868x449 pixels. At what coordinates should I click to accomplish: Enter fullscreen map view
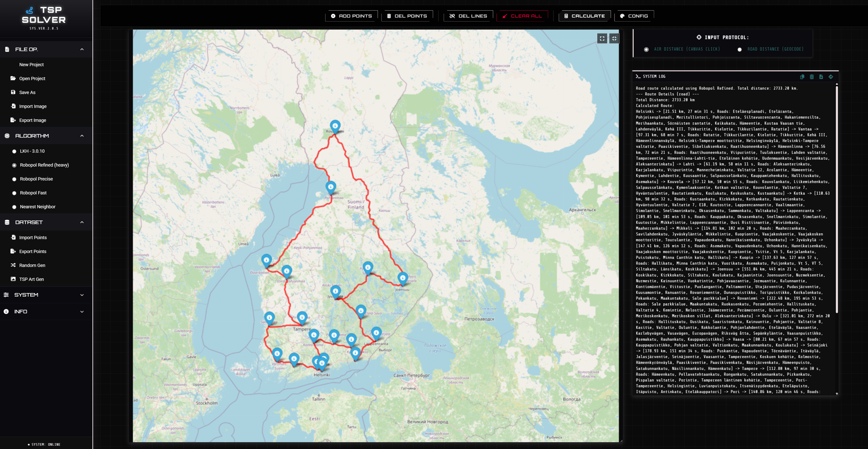tap(602, 39)
